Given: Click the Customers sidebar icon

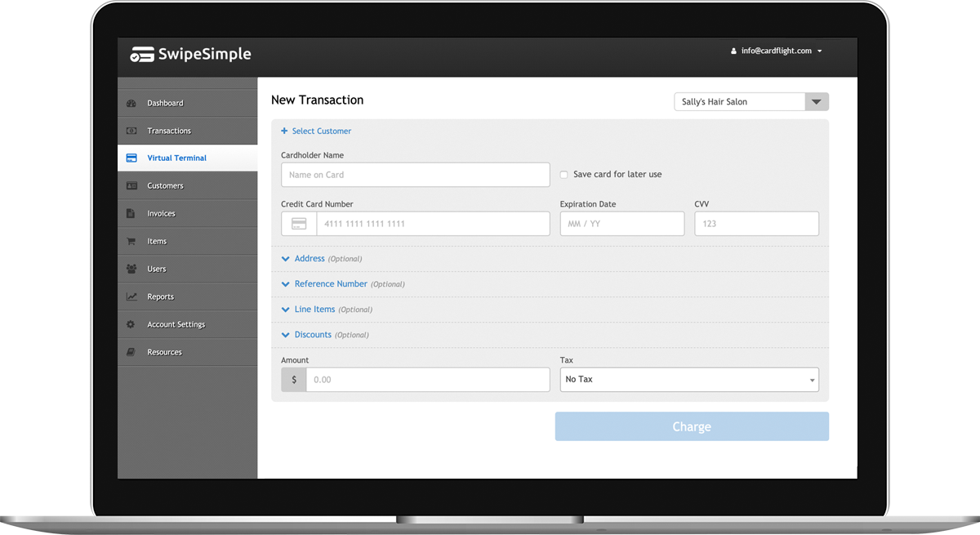Looking at the screenshot, I should click(131, 185).
